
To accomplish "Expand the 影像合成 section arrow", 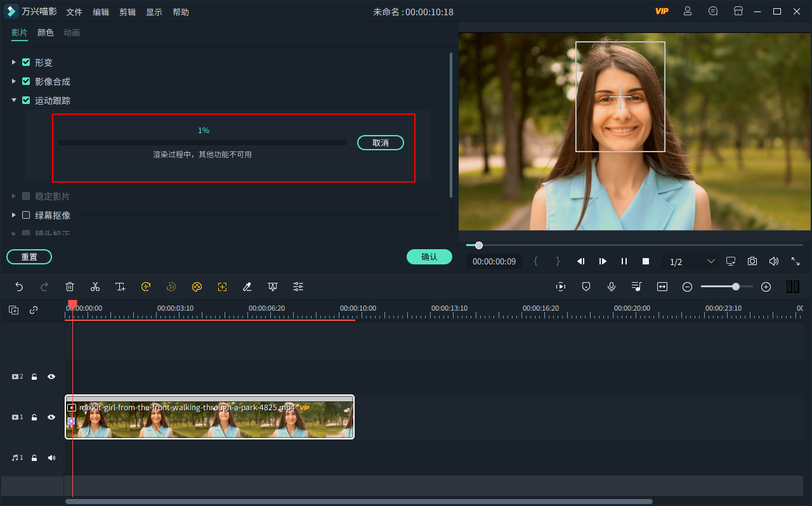I will click(x=14, y=82).
